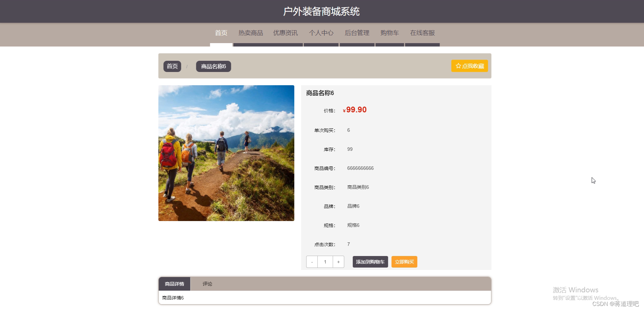644x310 pixels.
Task: Click the quantity input field
Action: (325, 262)
